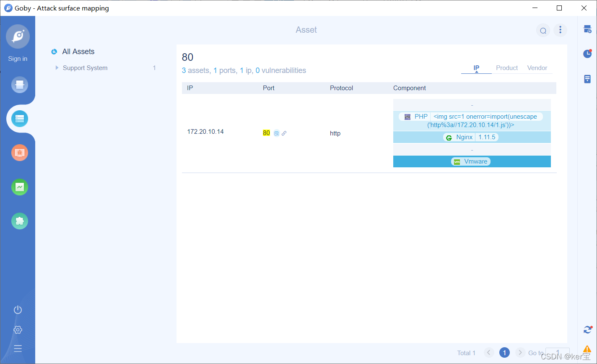Click the green Nginx logo icon
Viewport: 597px width, 364px height.
[x=449, y=138]
